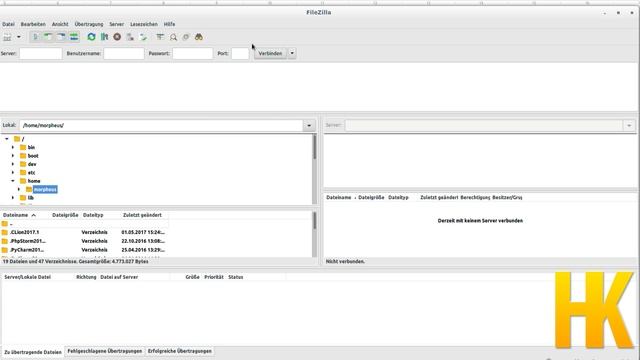
Task: Click the Server quickconnect input field
Action: coord(41,53)
